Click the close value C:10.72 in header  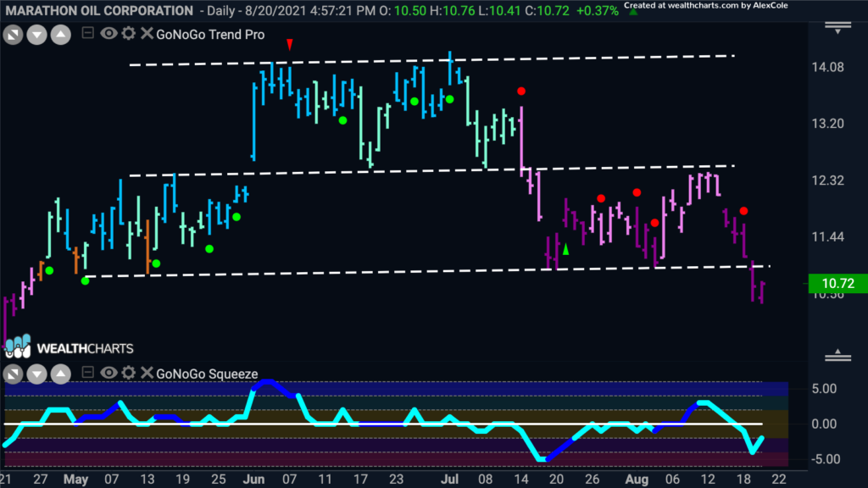[x=547, y=10]
